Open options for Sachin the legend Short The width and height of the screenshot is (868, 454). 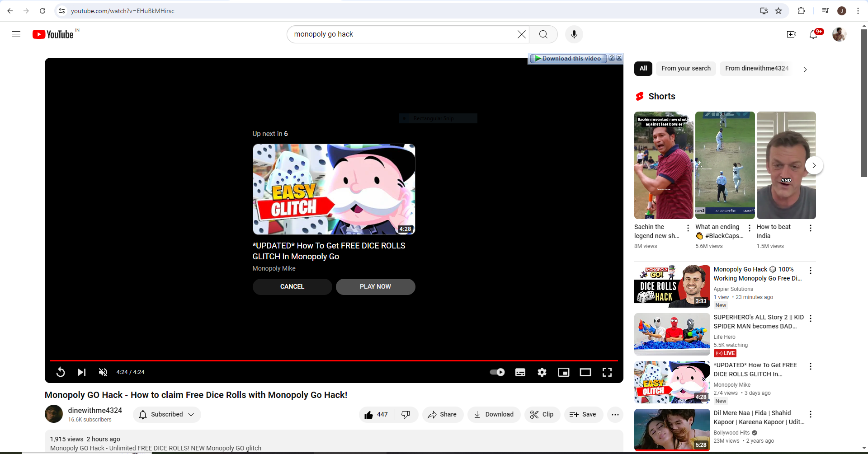click(x=688, y=228)
